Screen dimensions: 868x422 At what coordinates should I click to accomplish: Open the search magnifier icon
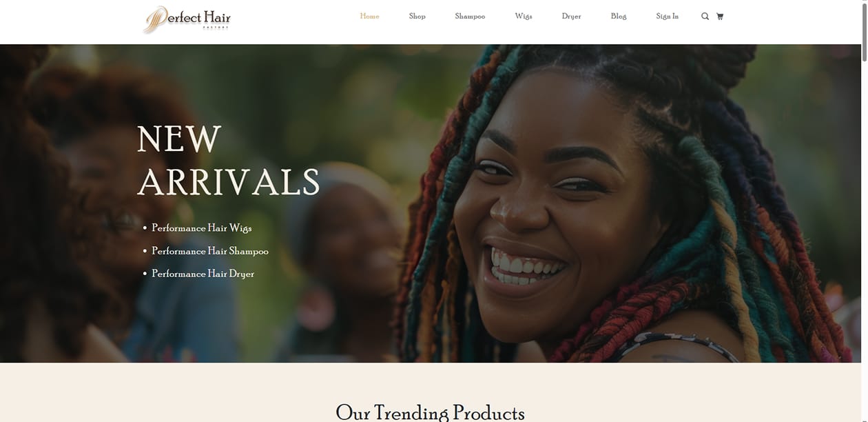point(705,17)
